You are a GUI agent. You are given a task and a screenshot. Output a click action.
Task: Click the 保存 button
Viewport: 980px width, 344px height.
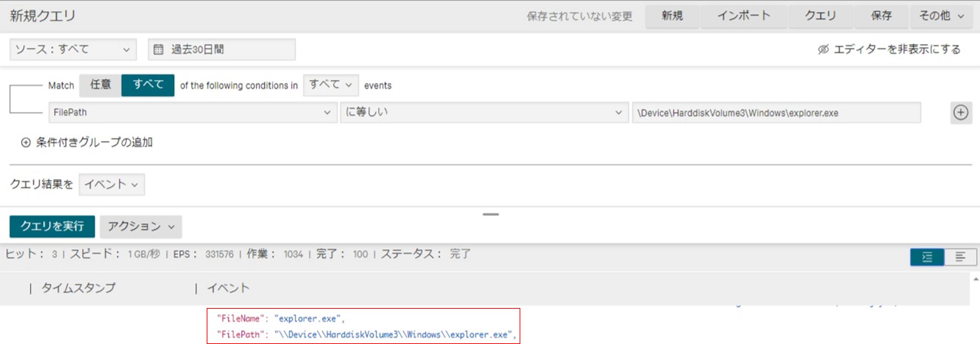[882, 16]
